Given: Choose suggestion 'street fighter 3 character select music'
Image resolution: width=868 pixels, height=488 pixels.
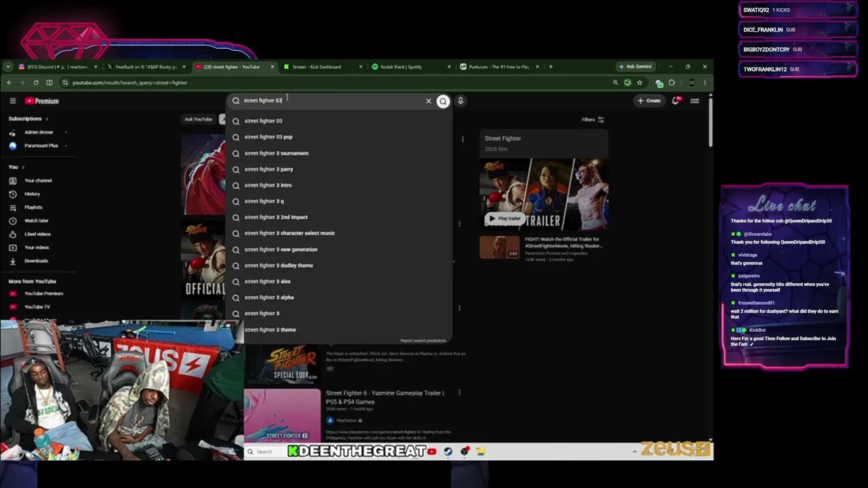Looking at the screenshot, I should tap(339, 233).
